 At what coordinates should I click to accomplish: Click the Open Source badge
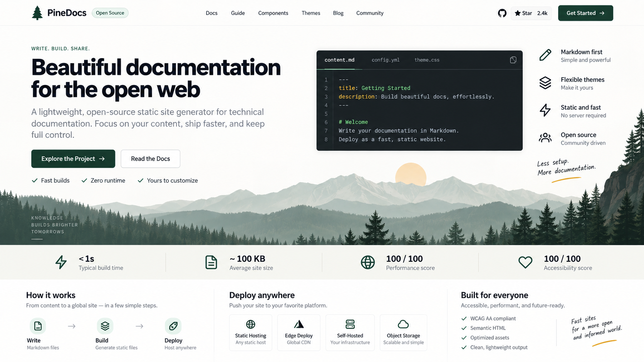click(x=110, y=13)
